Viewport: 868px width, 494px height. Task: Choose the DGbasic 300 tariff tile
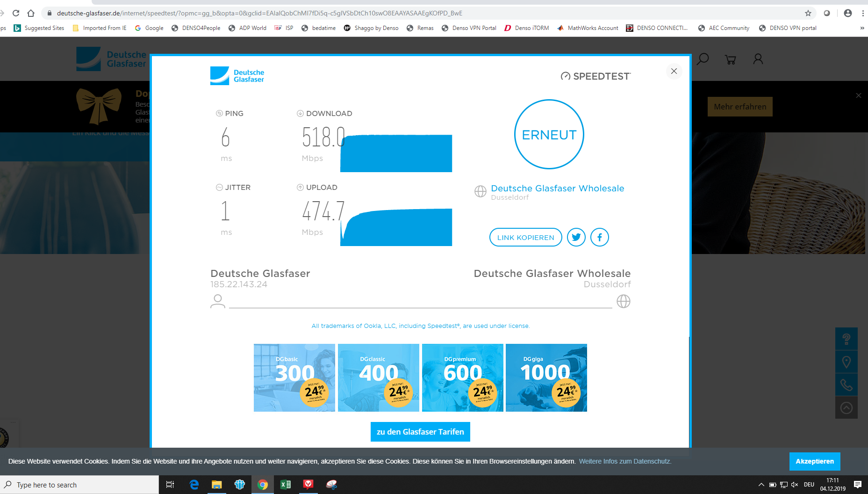(294, 378)
